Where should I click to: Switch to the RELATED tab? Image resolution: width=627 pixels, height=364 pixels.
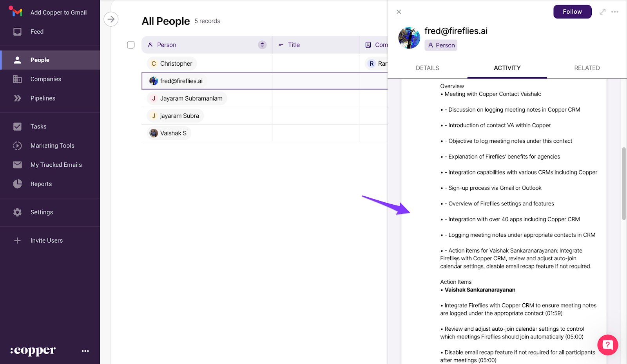(x=587, y=68)
